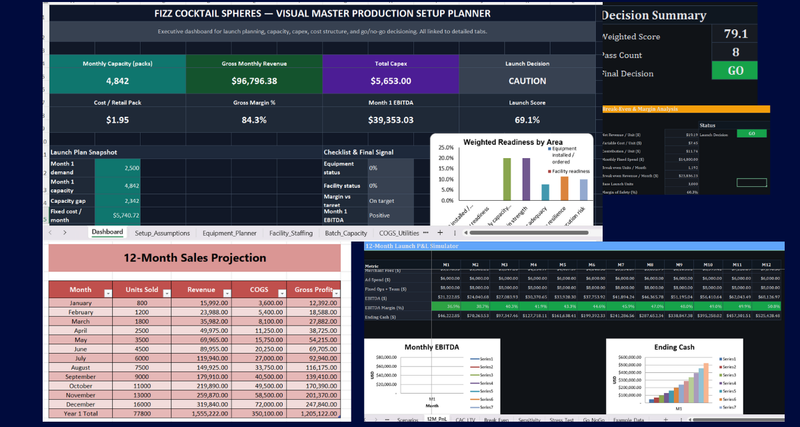Select the January row Month cell
800x427 pixels.
pos(81,303)
